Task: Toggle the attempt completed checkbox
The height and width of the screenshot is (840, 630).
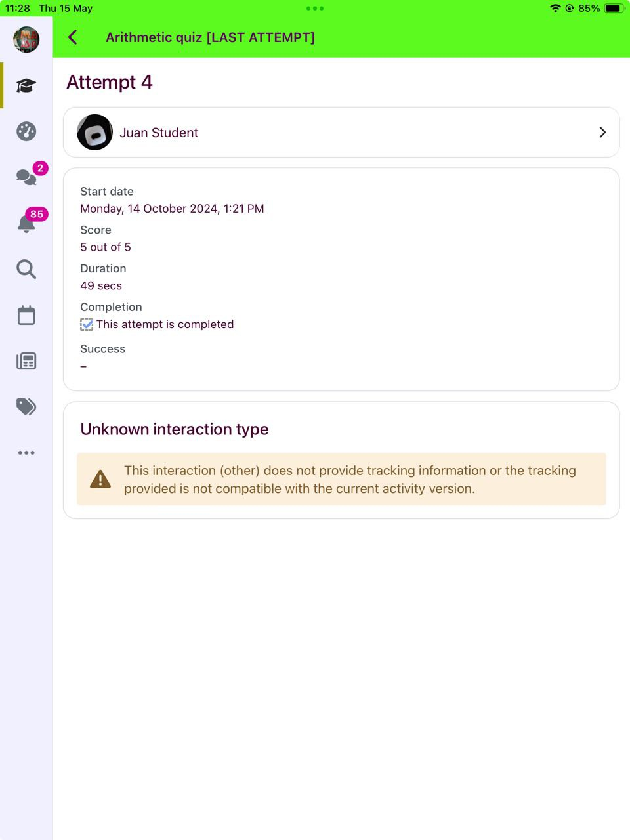Action: tap(87, 324)
